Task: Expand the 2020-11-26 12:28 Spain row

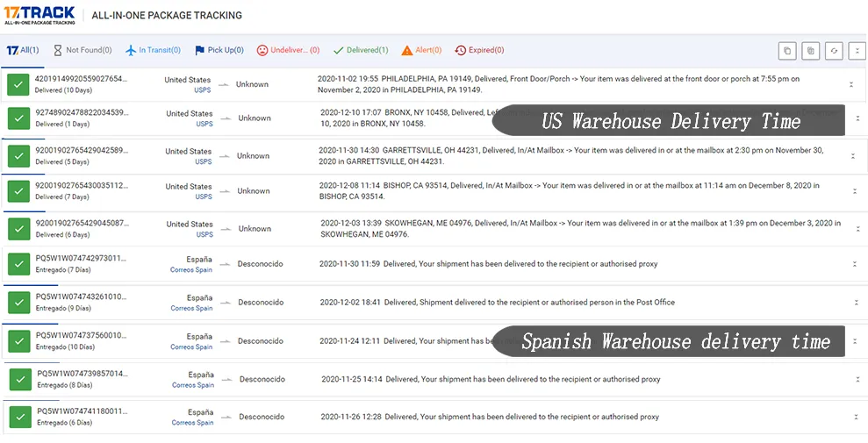Action: tap(857, 417)
